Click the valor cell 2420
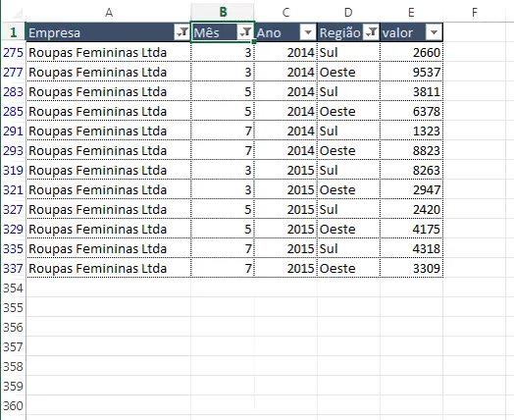514x420 pixels. tap(411, 209)
